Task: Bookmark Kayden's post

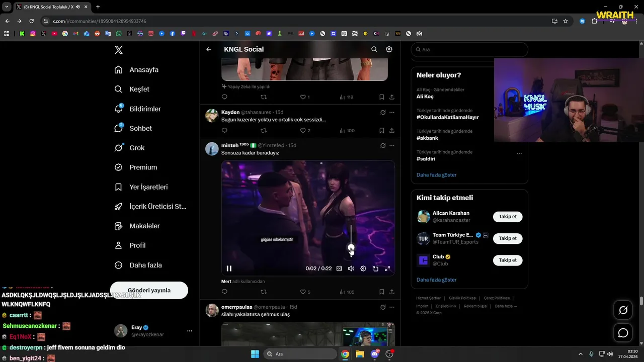Action: 381,130
